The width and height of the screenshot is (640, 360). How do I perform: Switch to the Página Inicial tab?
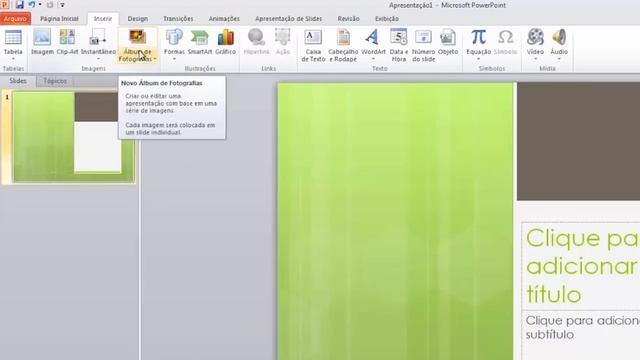(59, 19)
